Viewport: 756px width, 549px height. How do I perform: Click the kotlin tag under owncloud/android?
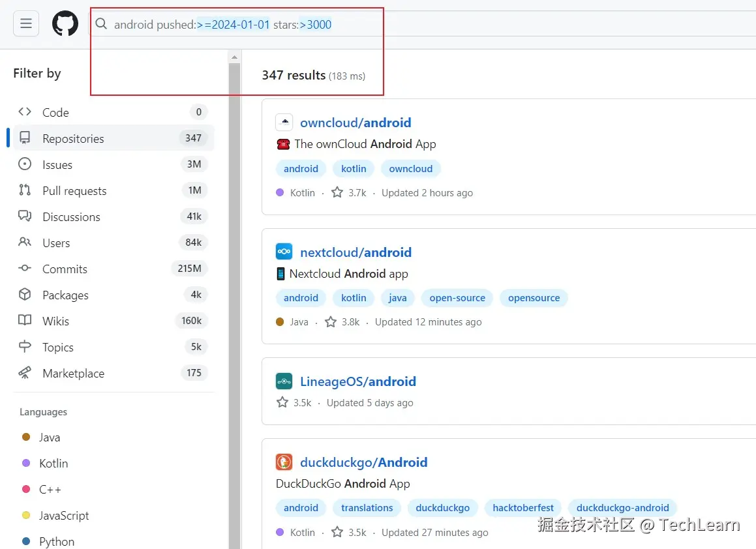click(x=354, y=169)
